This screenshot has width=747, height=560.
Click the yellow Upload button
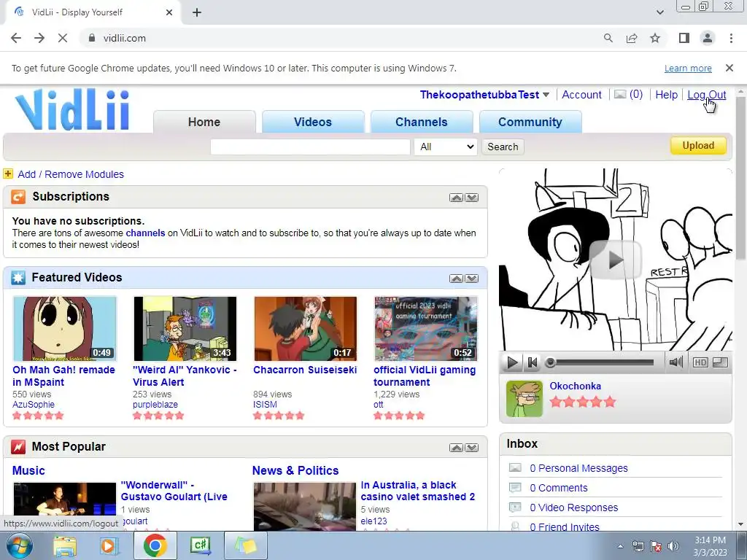(698, 146)
